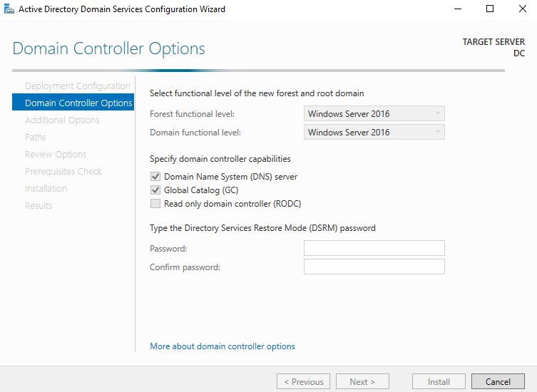Open the Forest functional level dropdown
This screenshot has width=537, height=392.
click(x=374, y=113)
